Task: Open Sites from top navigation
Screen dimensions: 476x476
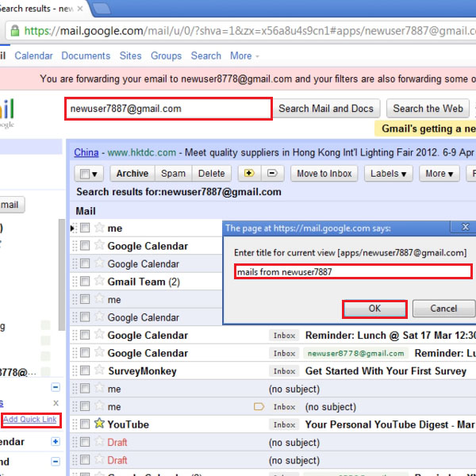Action: pyautogui.click(x=131, y=56)
